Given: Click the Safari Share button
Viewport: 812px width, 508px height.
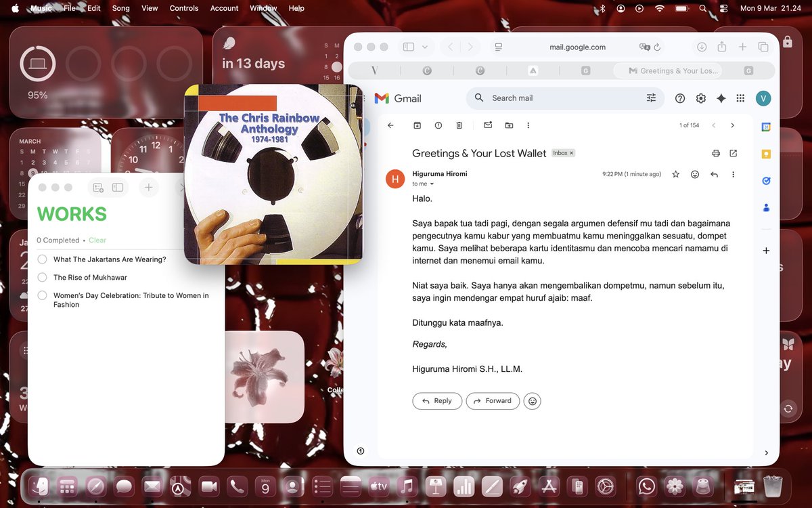Looking at the screenshot, I should 722,47.
